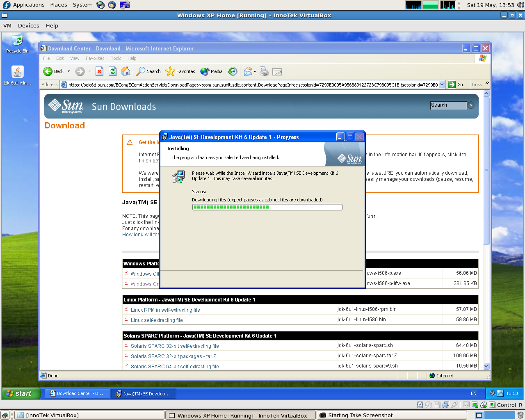Image resolution: width=525 pixels, height=420 pixels.
Task: Select [InnoTek VirtualBox] in GNOME taskbar
Action: (x=89, y=415)
